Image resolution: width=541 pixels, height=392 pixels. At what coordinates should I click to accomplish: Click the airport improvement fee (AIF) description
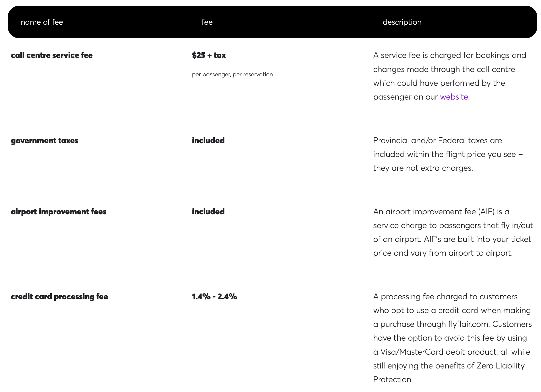pos(452,232)
